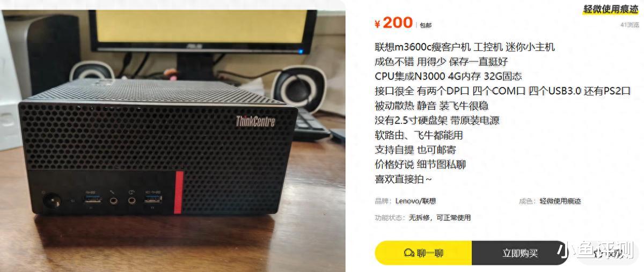
Task: Click the 包邮 free shipping tag
Action: click(426, 25)
